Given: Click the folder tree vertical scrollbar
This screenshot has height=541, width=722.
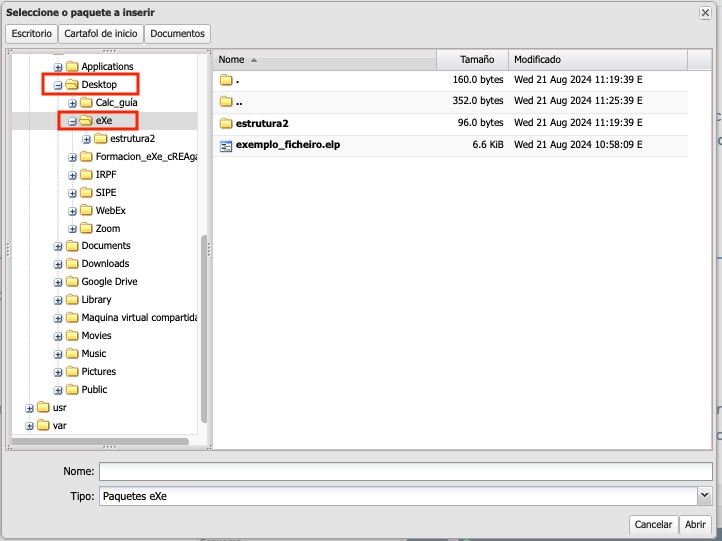Looking at the screenshot, I should click(x=205, y=330).
